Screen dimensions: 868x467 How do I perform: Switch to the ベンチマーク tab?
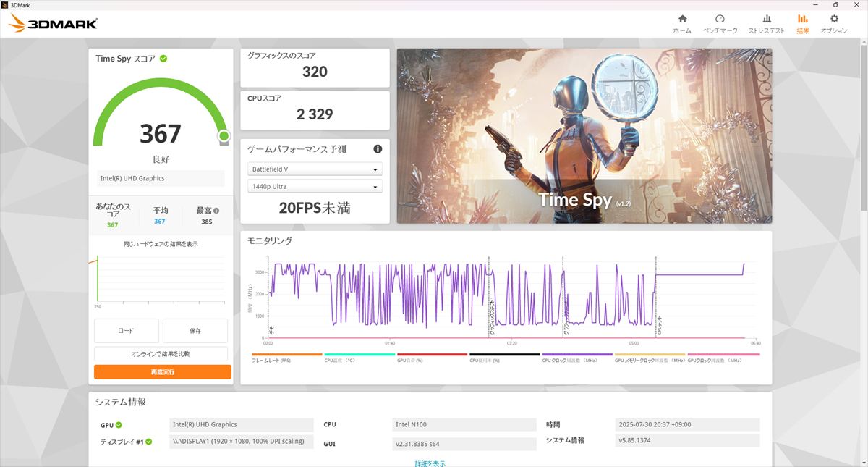pyautogui.click(x=720, y=24)
